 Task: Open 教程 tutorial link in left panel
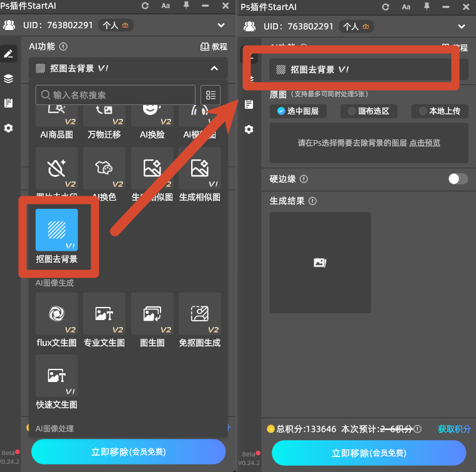tap(214, 47)
